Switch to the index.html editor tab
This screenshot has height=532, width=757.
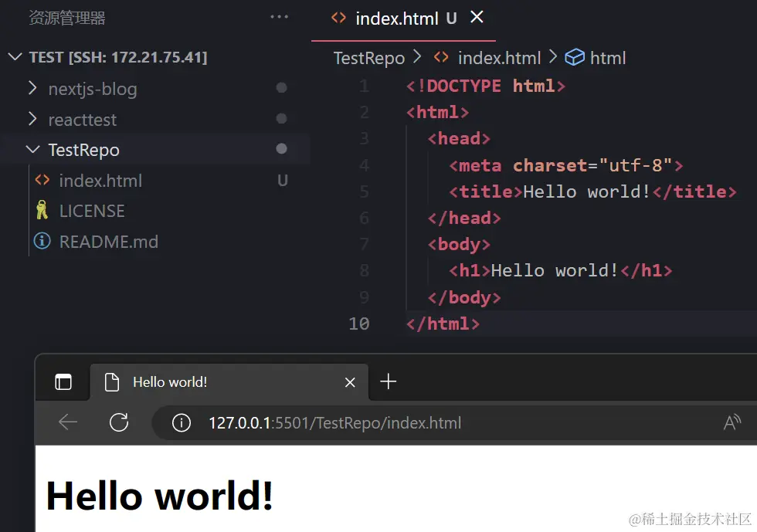403,19
